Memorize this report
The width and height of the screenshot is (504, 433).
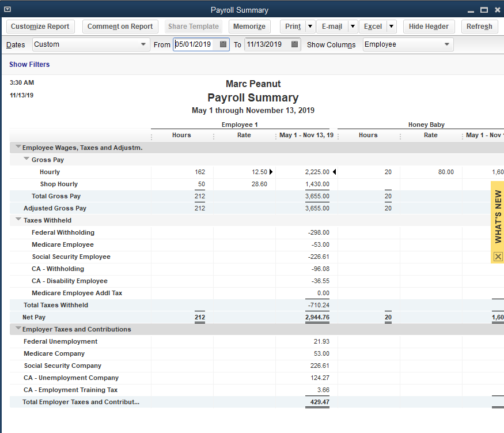pos(249,27)
